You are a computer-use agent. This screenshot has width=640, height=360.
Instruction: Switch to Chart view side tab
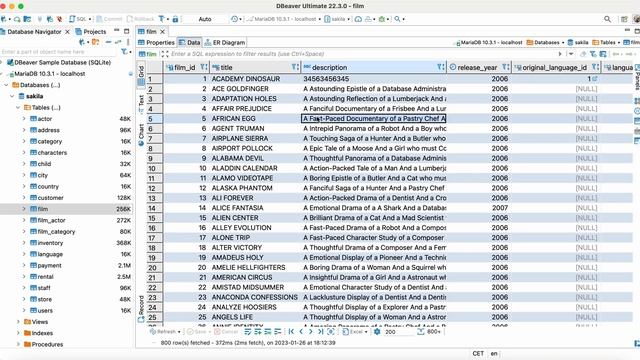[x=141, y=134]
